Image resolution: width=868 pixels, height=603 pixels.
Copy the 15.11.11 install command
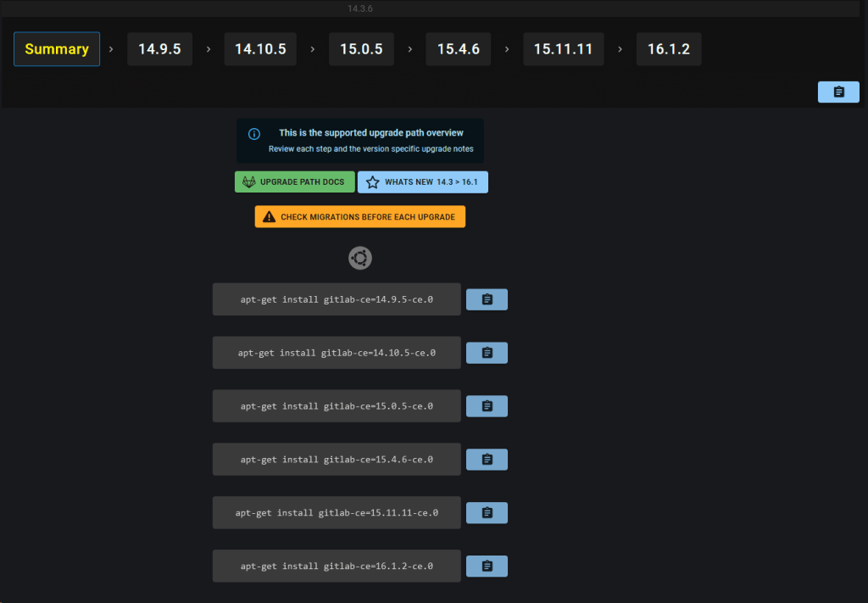point(487,512)
